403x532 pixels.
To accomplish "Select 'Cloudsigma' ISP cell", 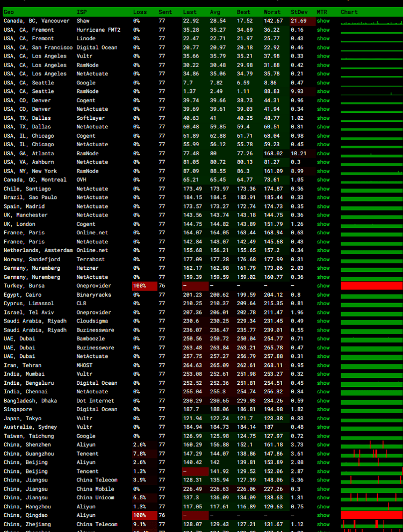I will pyautogui.click(x=92, y=321).
